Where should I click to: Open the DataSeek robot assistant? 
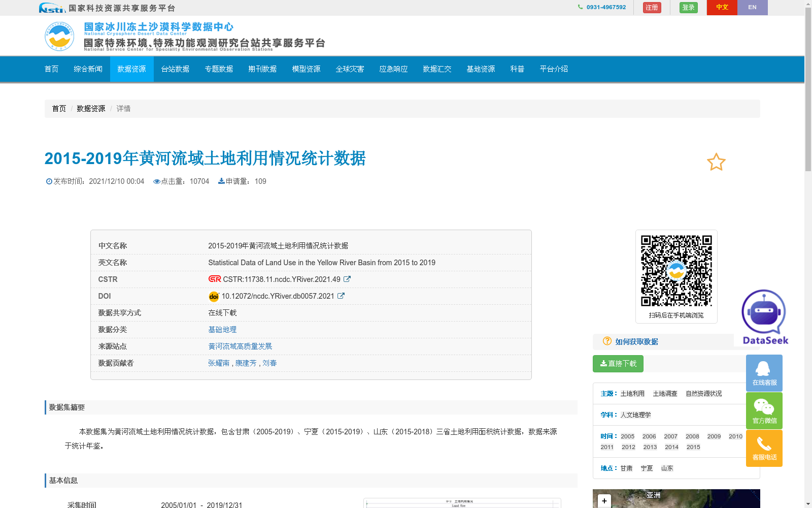(765, 317)
